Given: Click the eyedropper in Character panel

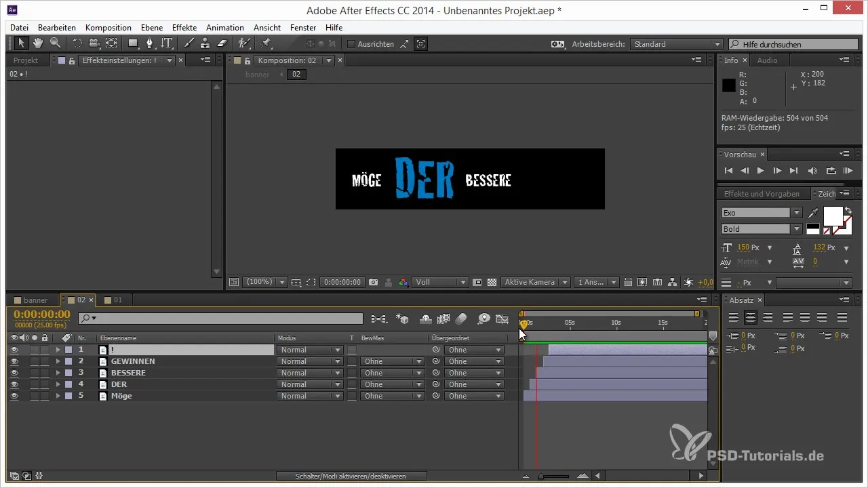Looking at the screenshot, I should (813, 213).
